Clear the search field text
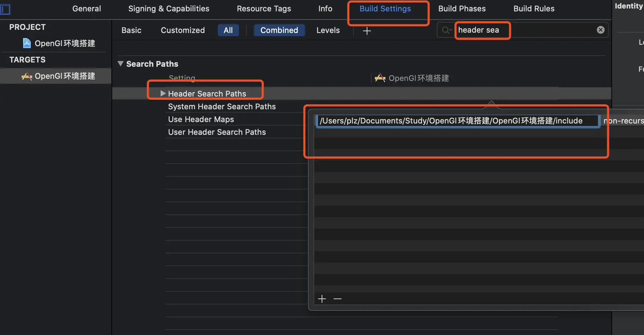Viewport: 644px width, 335px height. coord(600,30)
